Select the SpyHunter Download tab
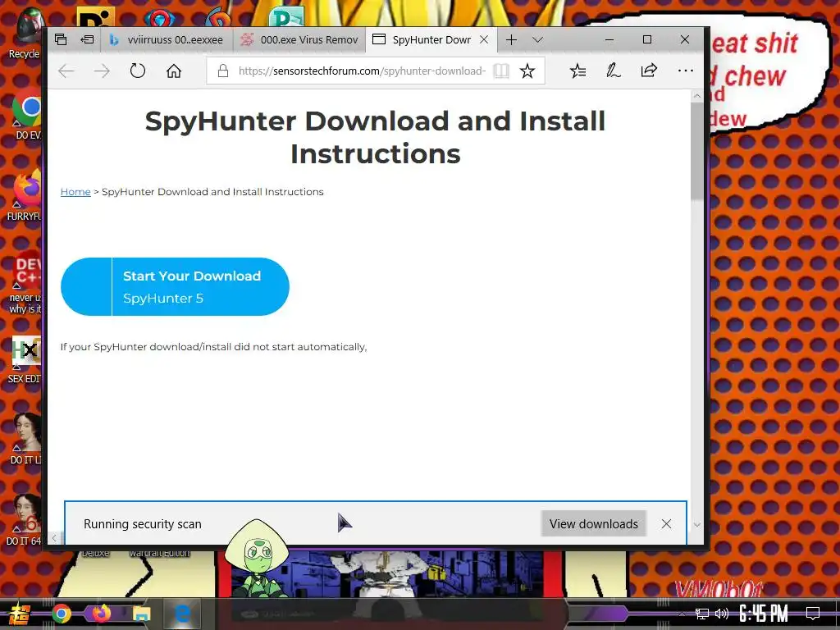The image size is (840, 630). (422, 39)
